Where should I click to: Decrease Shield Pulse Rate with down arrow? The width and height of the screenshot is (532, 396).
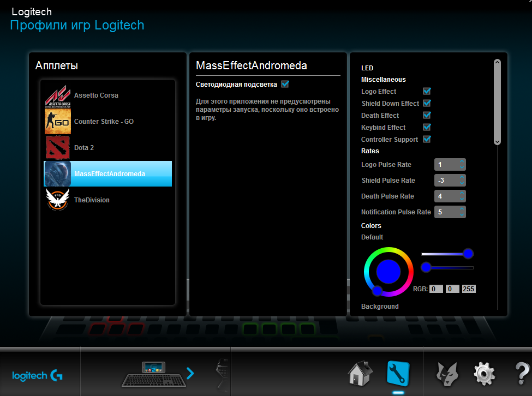coord(462,183)
